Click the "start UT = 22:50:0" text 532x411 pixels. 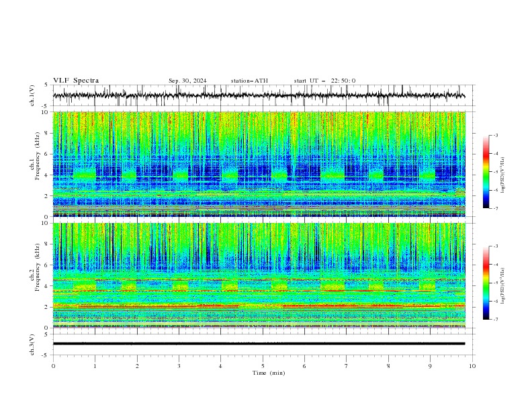coord(324,81)
